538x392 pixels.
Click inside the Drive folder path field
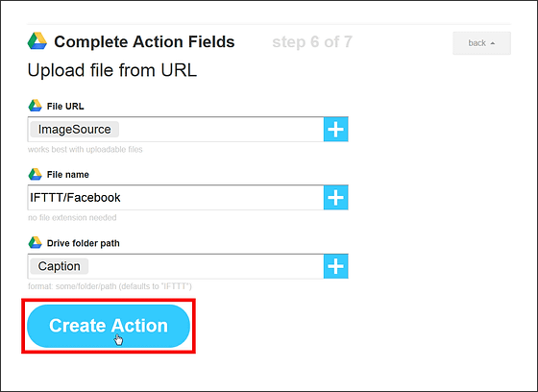click(x=176, y=266)
